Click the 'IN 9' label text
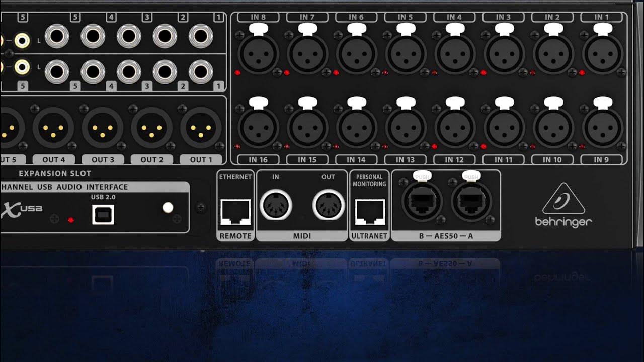Viewport: 644px width, 362px height. (601, 160)
